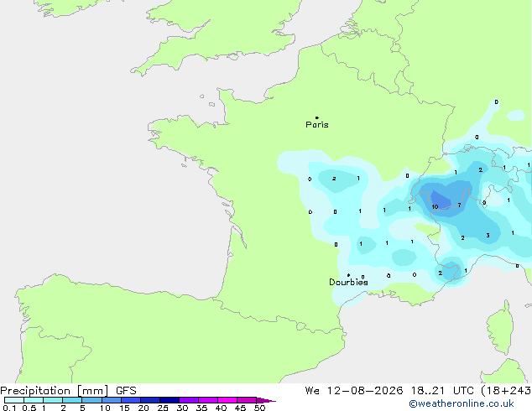Image resolution: width=532 pixels, height=411 pixels.
Task: Click the '10' precipitation value on the map
Action: click(x=435, y=206)
